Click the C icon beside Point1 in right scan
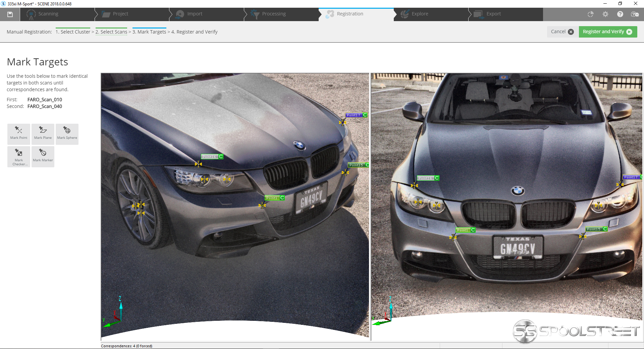 tap(473, 230)
